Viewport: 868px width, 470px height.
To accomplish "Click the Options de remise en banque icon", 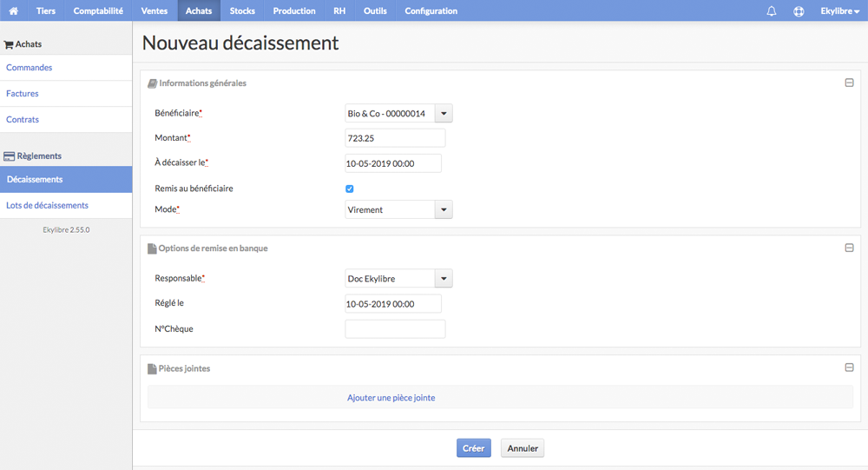I will click(152, 248).
